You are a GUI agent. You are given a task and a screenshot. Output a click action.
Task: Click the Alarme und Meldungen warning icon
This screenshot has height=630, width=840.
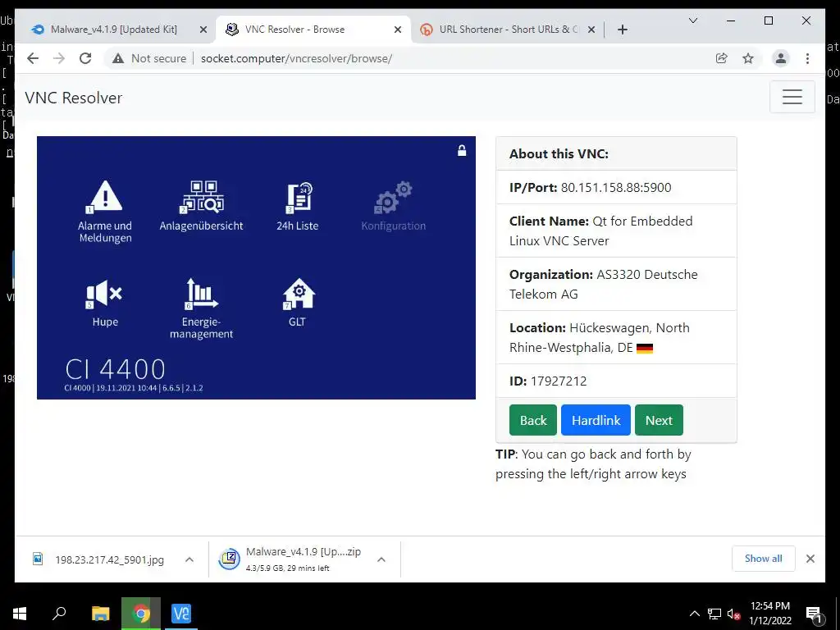[x=104, y=197]
